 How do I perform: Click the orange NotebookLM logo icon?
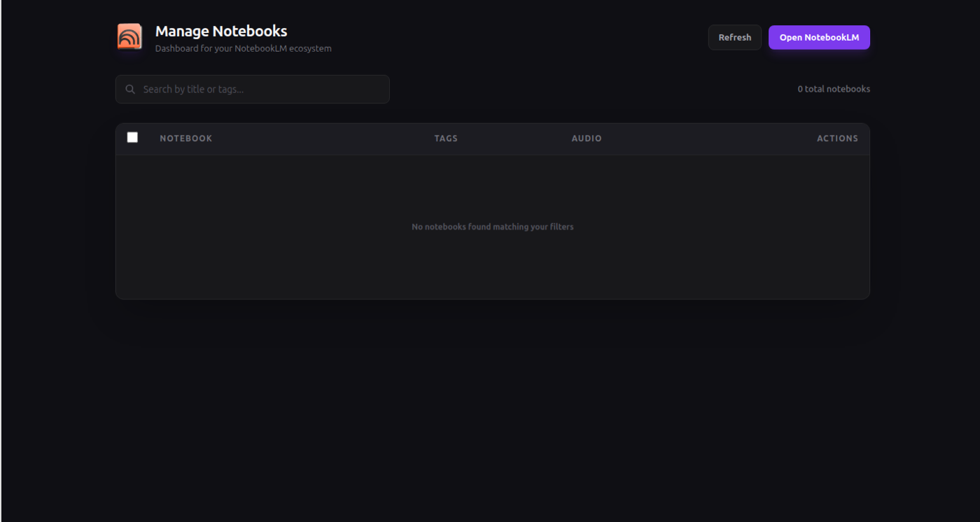pyautogui.click(x=129, y=36)
